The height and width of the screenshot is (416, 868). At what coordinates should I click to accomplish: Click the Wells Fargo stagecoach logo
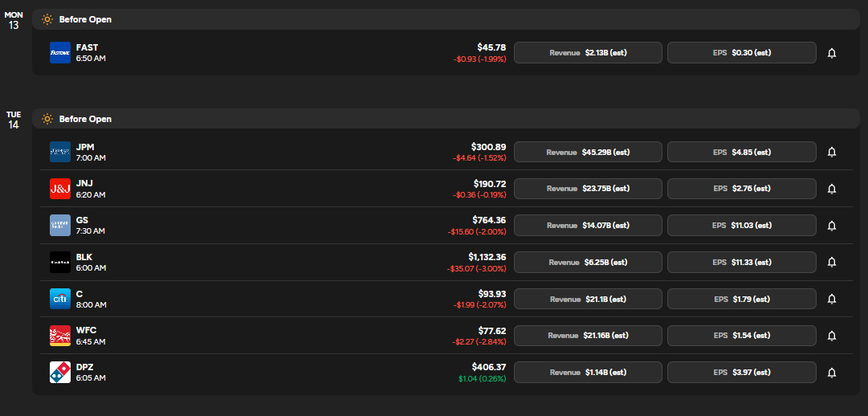[59, 336]
